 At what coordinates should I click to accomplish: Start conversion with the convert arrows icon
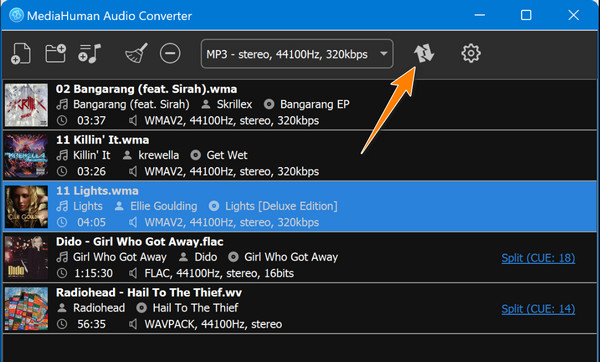coord(424,53)
